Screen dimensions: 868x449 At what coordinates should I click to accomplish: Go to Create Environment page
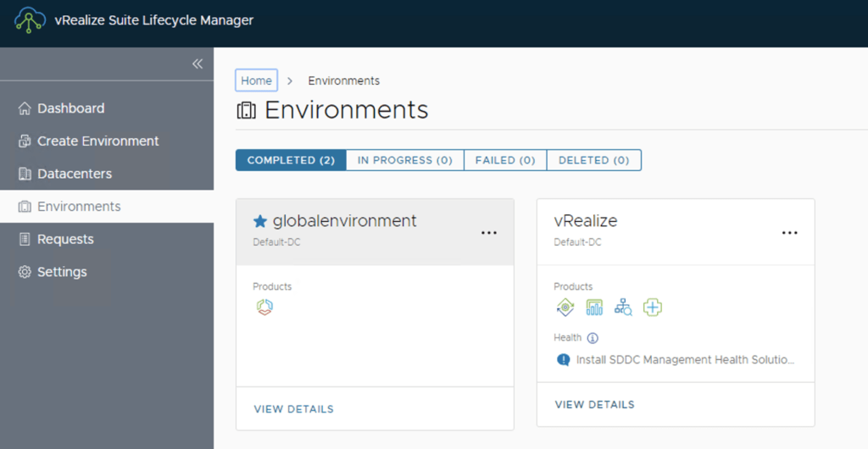click(97, 141)
